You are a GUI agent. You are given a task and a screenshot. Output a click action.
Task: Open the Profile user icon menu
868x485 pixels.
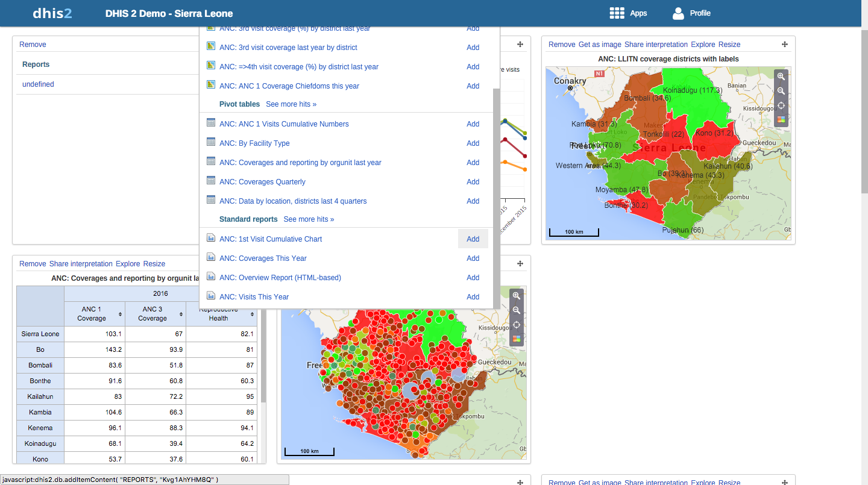point(678,13)
